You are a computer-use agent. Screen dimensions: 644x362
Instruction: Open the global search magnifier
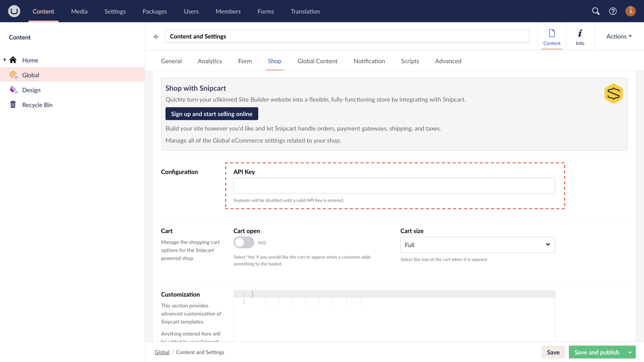pyautogui.click(x=596, y=11)
